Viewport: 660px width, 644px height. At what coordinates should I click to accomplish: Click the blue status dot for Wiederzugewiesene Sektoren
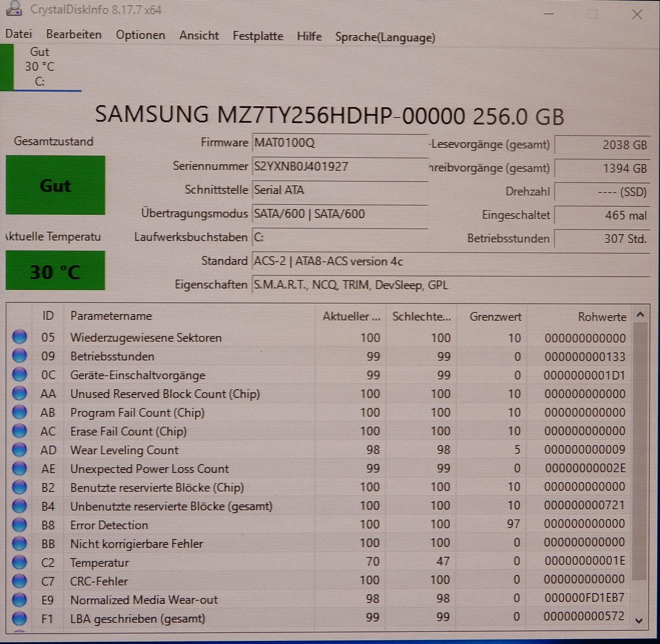[20, 337]
